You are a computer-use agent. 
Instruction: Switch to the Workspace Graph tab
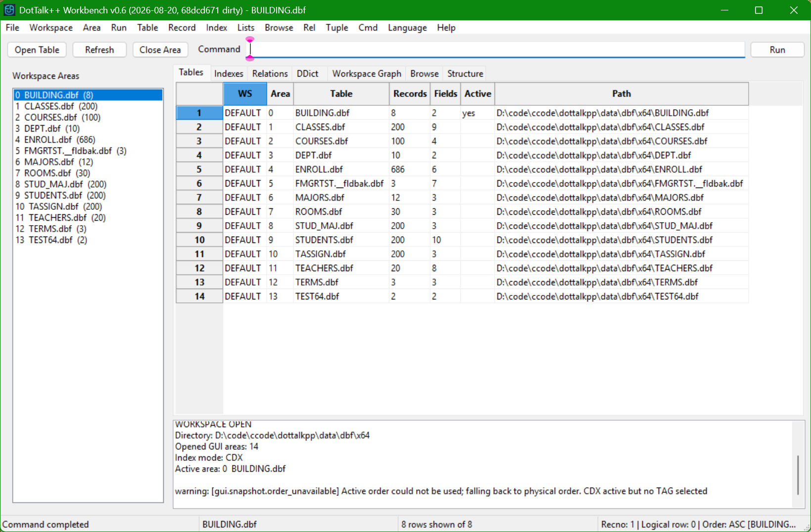click(x=367, y=74)
